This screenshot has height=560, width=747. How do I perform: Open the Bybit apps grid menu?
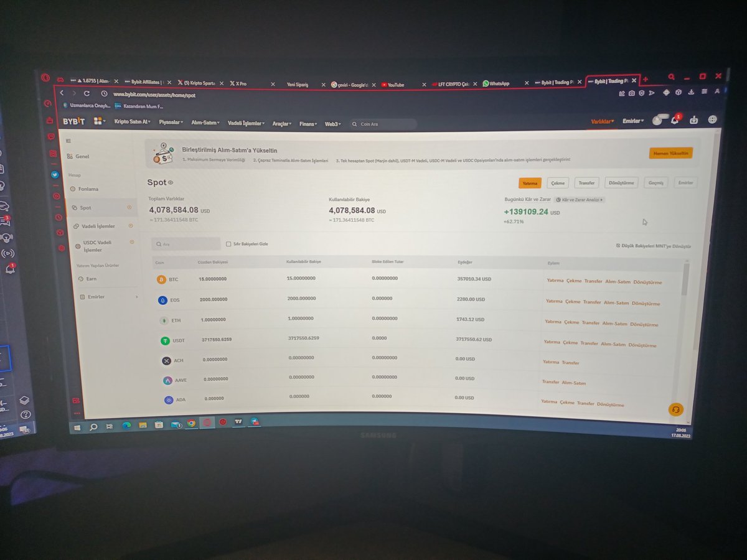pos(98,121)
